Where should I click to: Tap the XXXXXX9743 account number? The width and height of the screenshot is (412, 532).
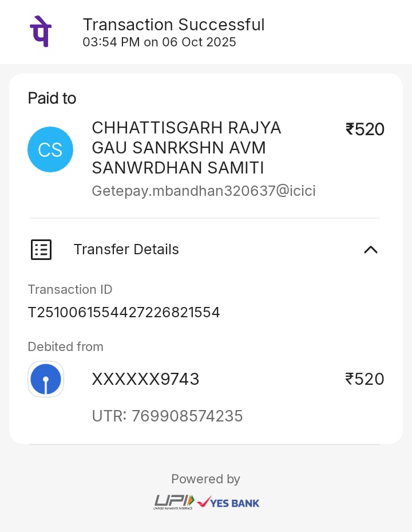(145, 379)
